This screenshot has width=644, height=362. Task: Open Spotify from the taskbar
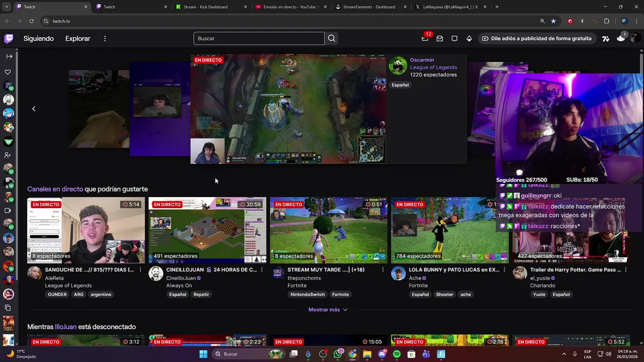tap(397, 354)
